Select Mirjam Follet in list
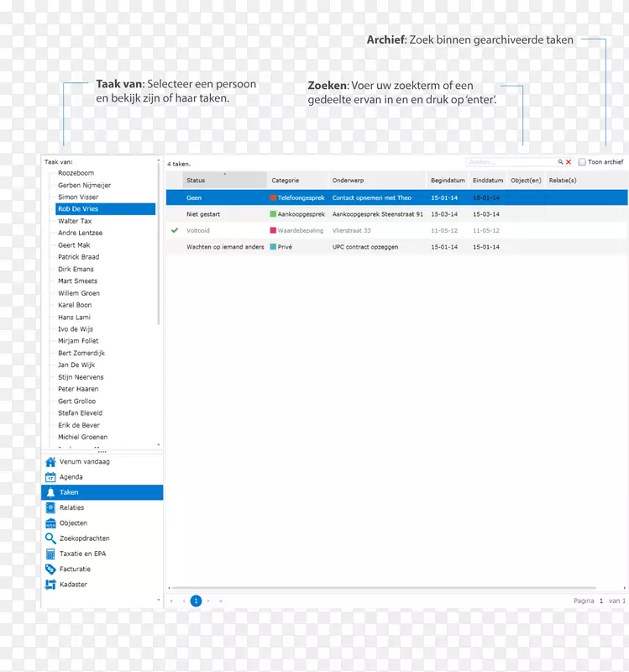The width and height of the screenshot is (629, 672). (x=78, y=341)
